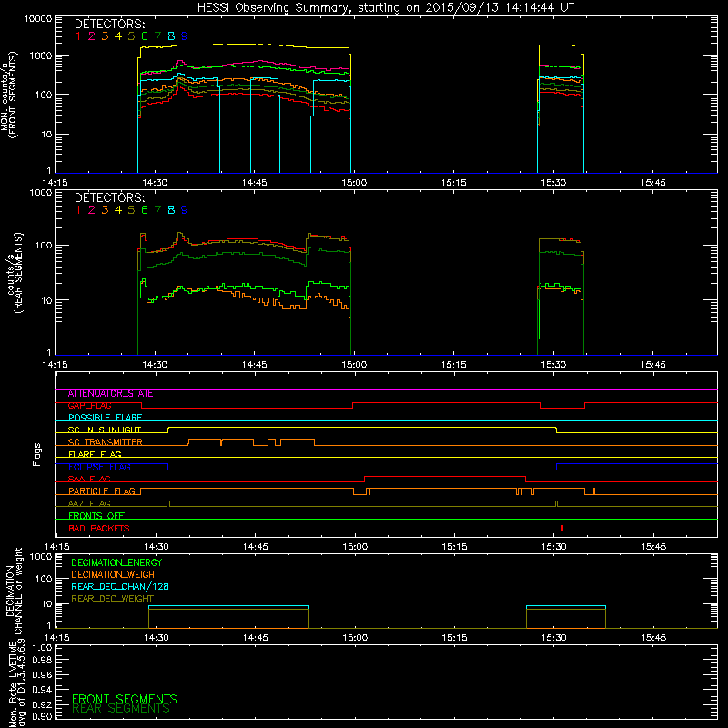Image resolution: width=728 pixels, height=728 pixels.
Task: Click the REAR_DEC_WEIGHT legend entry
Action: pyautogui.click(x=112, y=599)
